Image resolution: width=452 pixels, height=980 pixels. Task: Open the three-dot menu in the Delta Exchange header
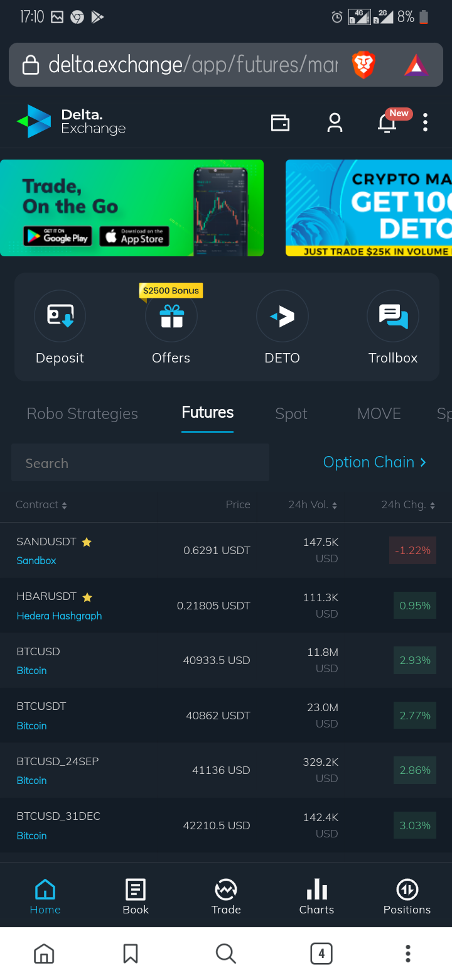425,122
